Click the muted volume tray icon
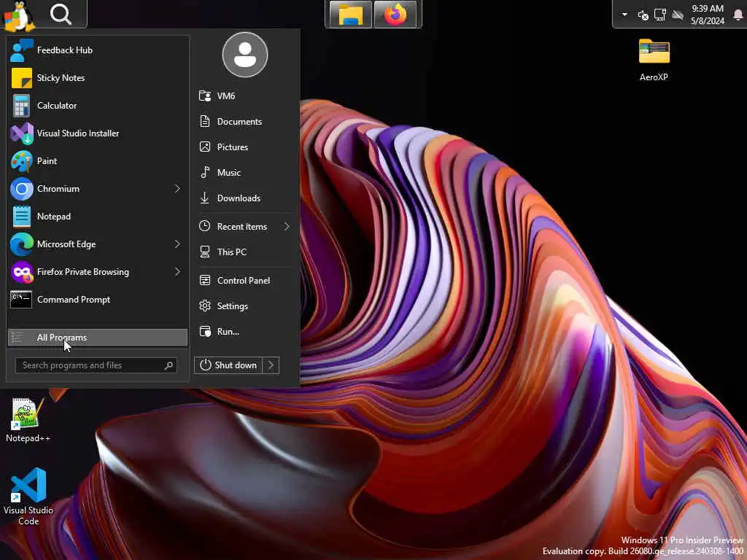 click(643, 15)
